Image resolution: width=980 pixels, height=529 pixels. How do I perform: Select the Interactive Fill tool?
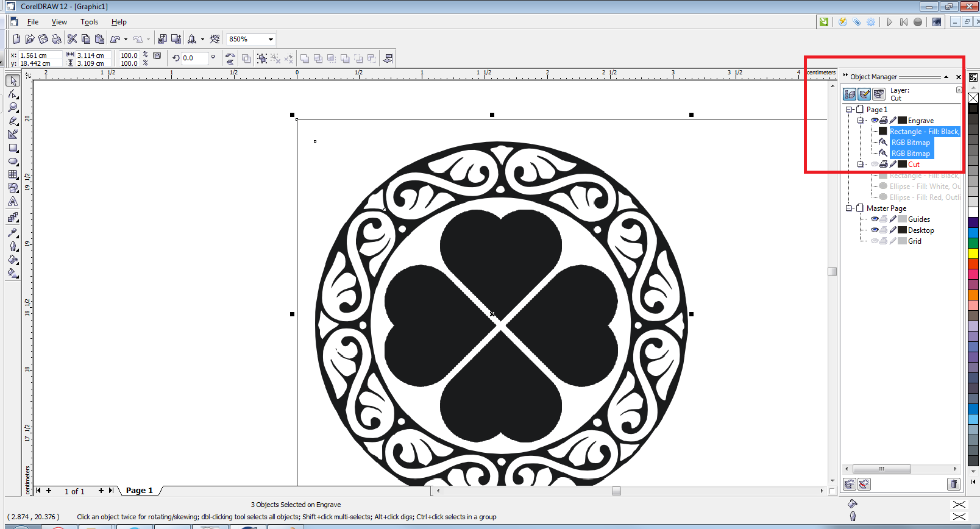click(x=13, y=273)
